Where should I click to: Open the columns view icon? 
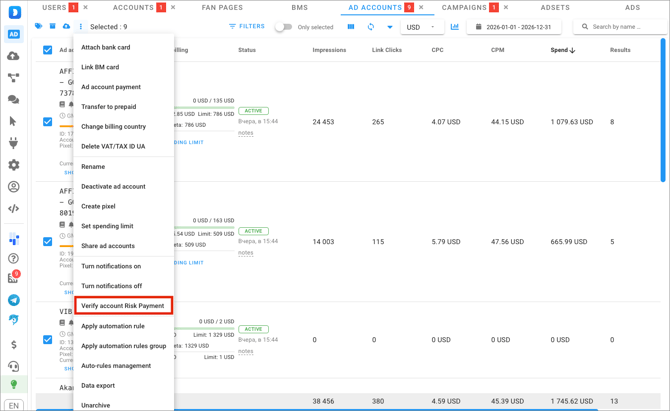pos(351,27)
